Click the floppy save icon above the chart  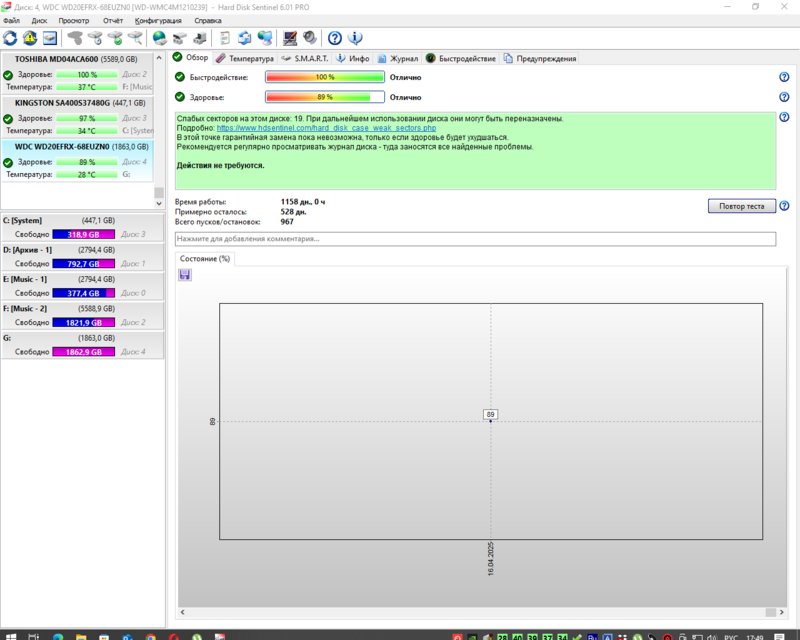pyautogui.click(x=185, y=275)
